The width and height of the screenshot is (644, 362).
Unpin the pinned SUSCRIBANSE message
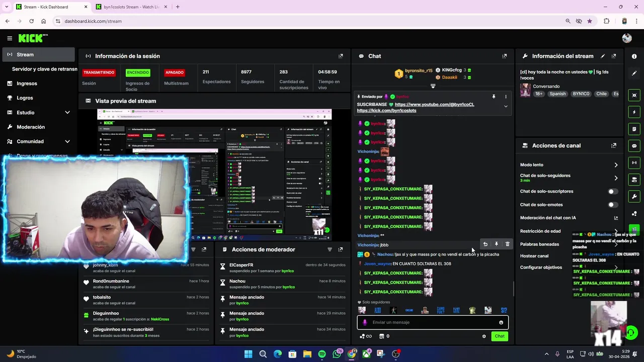pos(494,96)
